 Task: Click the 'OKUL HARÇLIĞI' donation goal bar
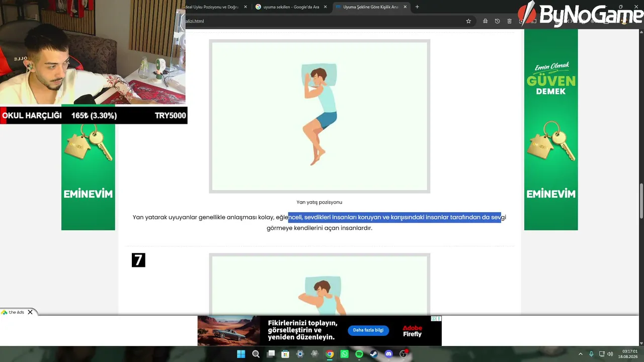(x=94, y=116)
